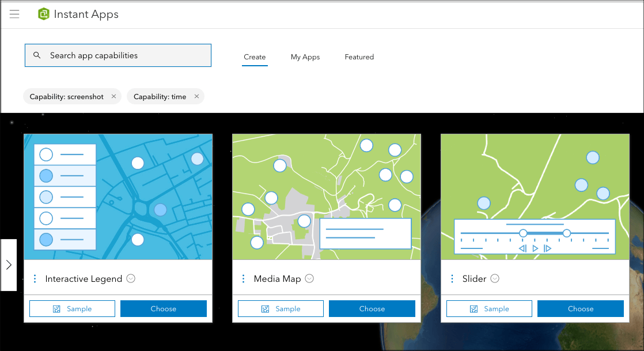Open the navigation hamburger menu
Screen dimensions: 644x351
tap(14, 14)
